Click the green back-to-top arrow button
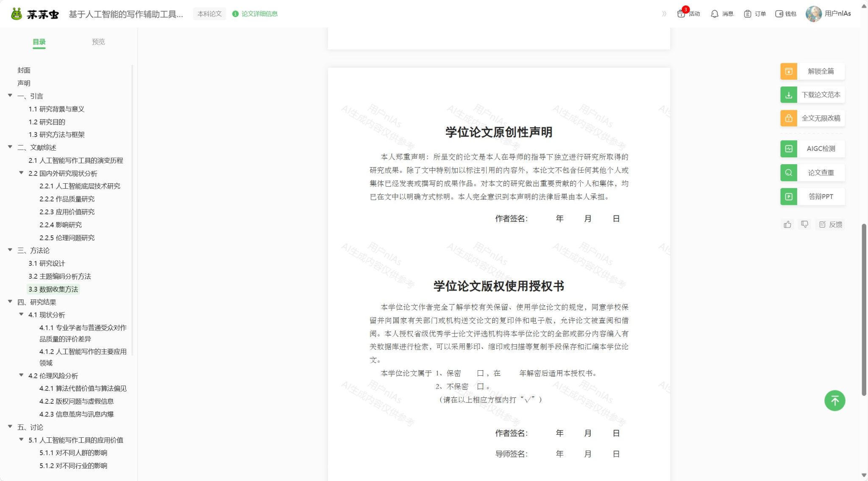This screenshot has height=481, width=868. [835, 400]
